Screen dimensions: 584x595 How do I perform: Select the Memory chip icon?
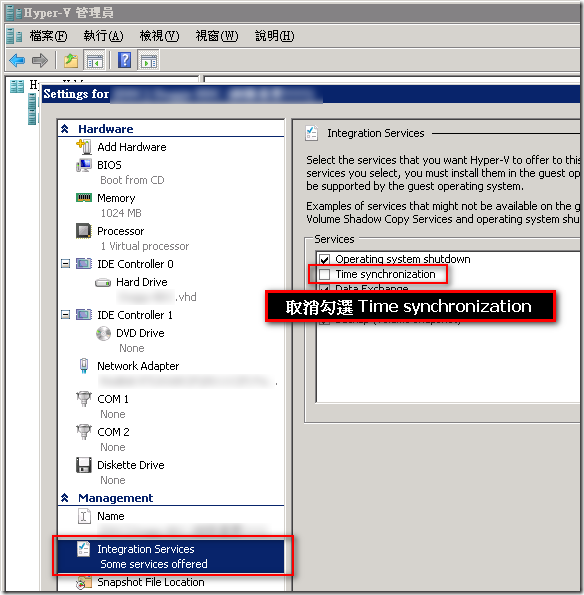click(x=84, y=198)
